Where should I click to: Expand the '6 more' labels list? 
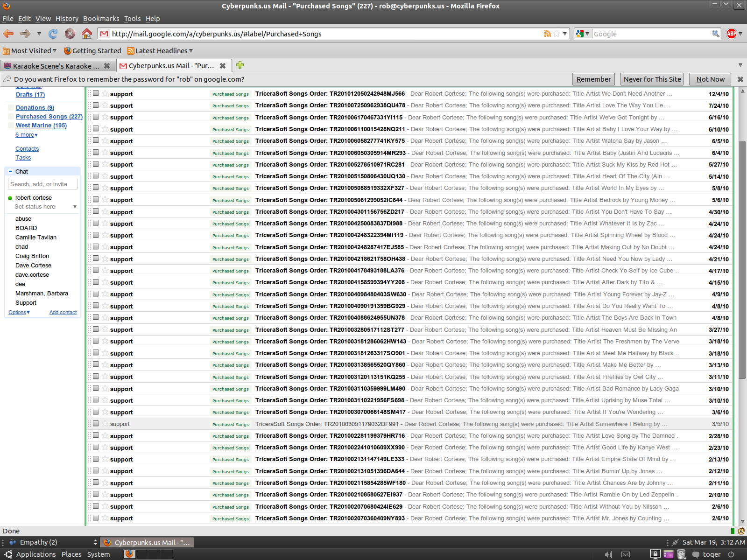click(27, 135)
